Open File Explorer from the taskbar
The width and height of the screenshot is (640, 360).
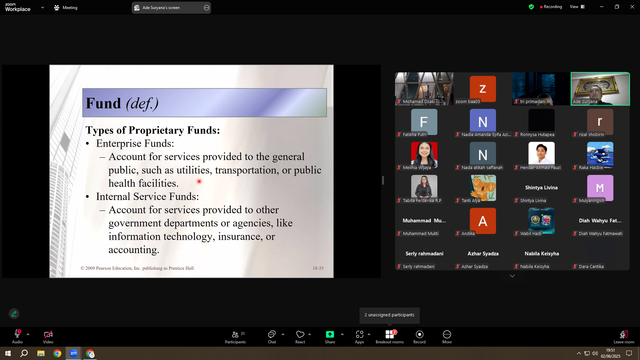[x=41, y=353]
